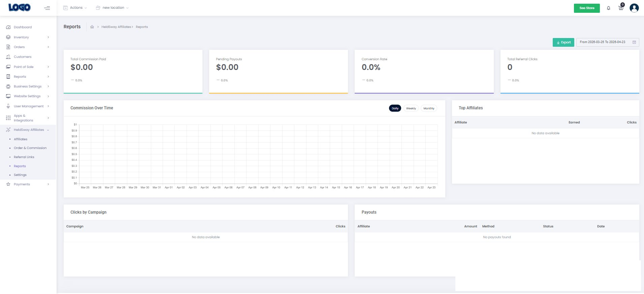Open Customers in the sidebar
The width and height of the screenshot is (644, 294).
coord(23,57)
